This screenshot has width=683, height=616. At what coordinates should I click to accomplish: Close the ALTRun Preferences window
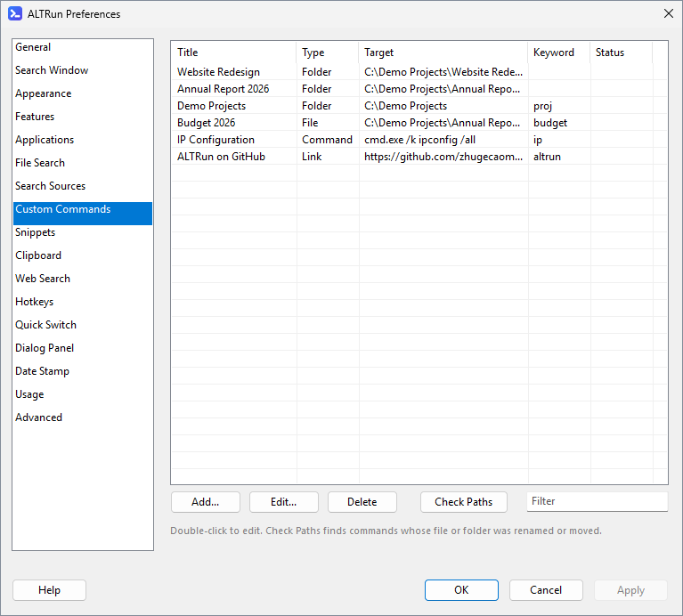coord(669,13)
